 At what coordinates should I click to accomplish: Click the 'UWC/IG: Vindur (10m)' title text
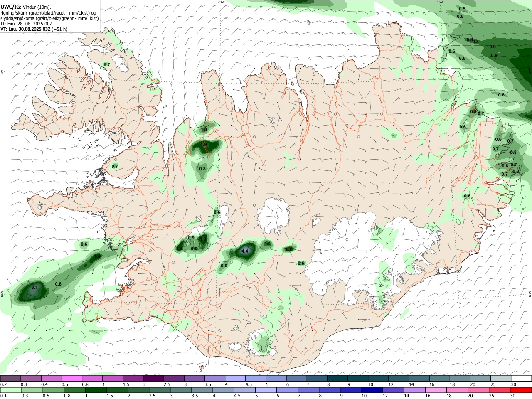(26, 6)
